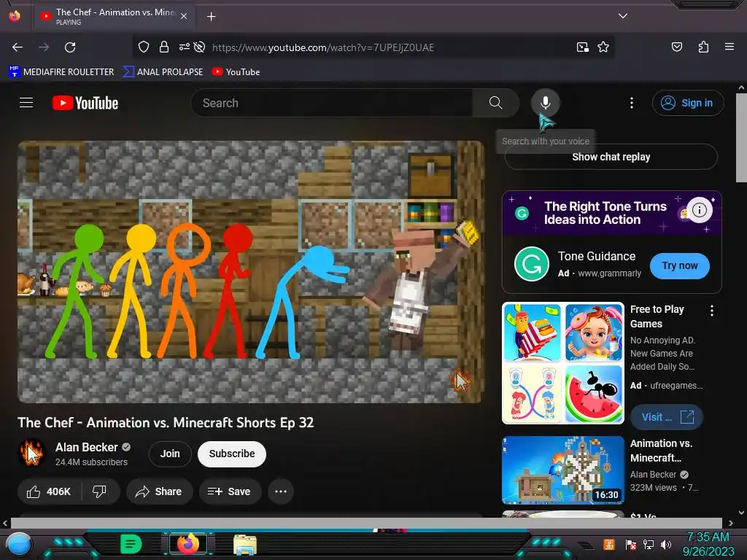
Task: Click the Sign in button
Action: pyautogui.click(x=688, y=103)
